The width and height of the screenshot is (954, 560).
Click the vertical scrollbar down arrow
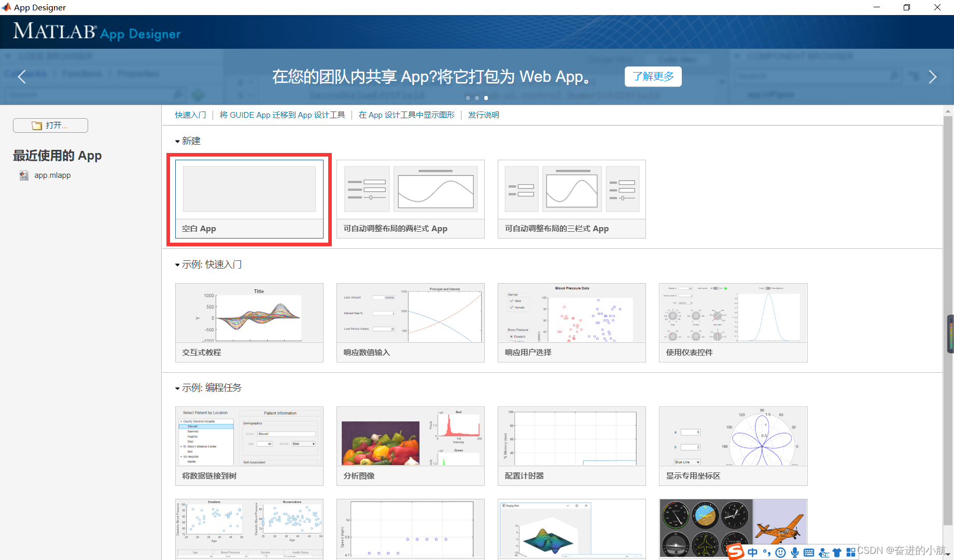948,555
